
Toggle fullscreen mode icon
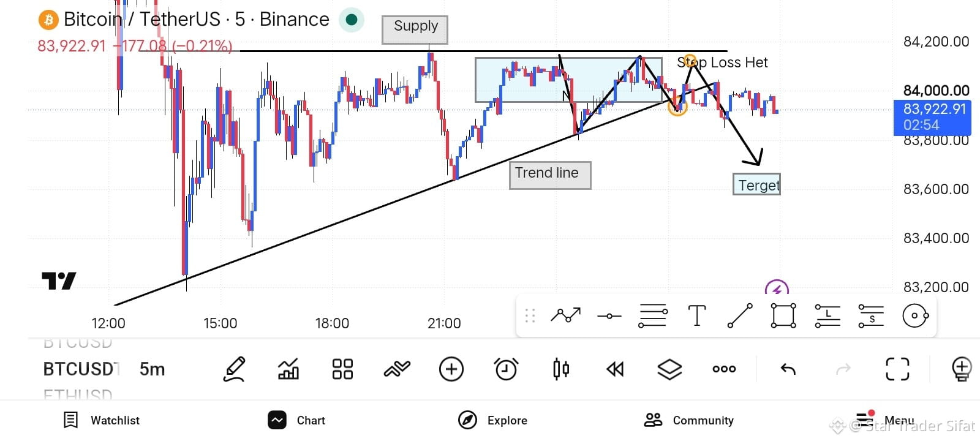tap(898, 369)
